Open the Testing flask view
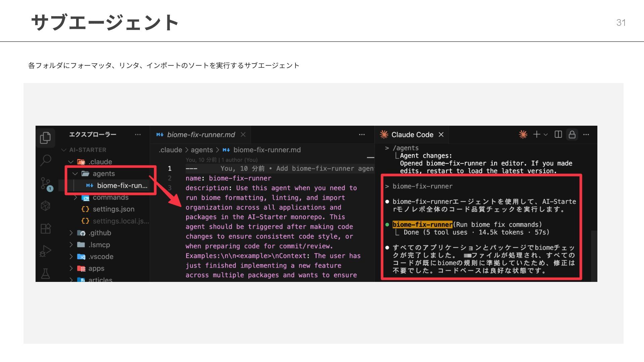The image size is (644, 362). [46, 274]
